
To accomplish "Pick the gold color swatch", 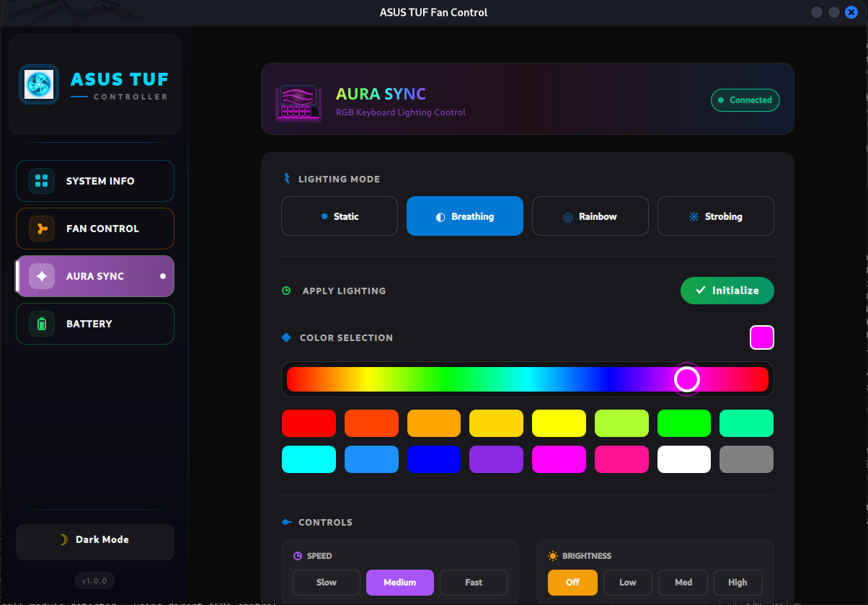I will click(x=496, y=423).
